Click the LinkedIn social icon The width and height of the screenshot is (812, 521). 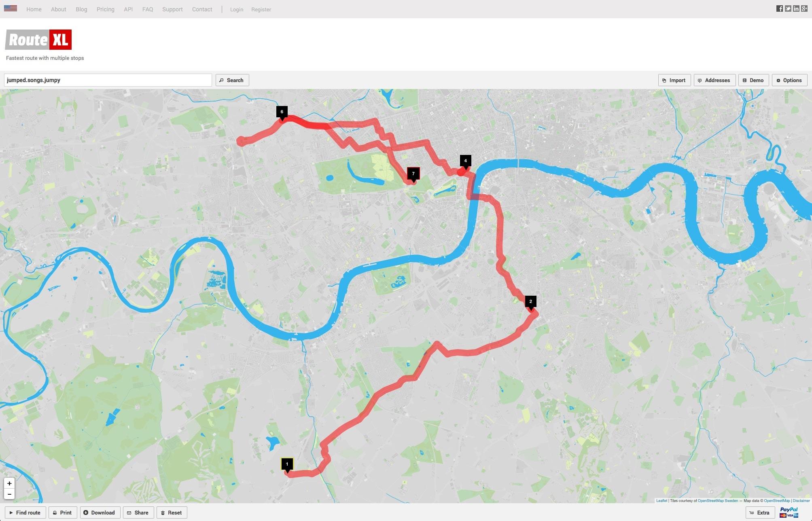point(796,9)
